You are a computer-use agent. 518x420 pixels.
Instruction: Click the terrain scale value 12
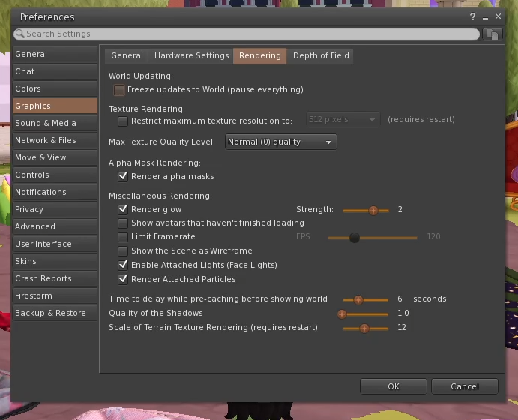click(x=402, y=327)
